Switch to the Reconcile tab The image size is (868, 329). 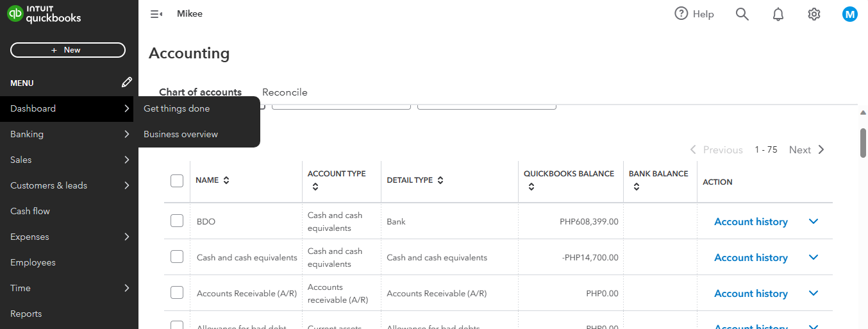pos(285,92)
